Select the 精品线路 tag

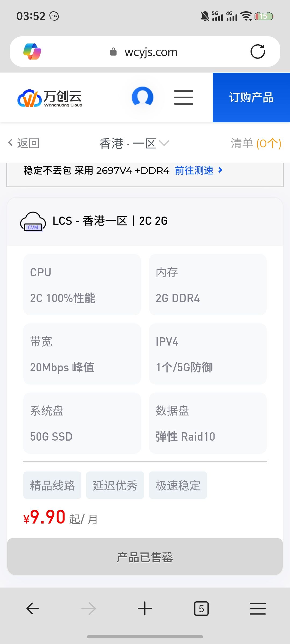[52, 485]
